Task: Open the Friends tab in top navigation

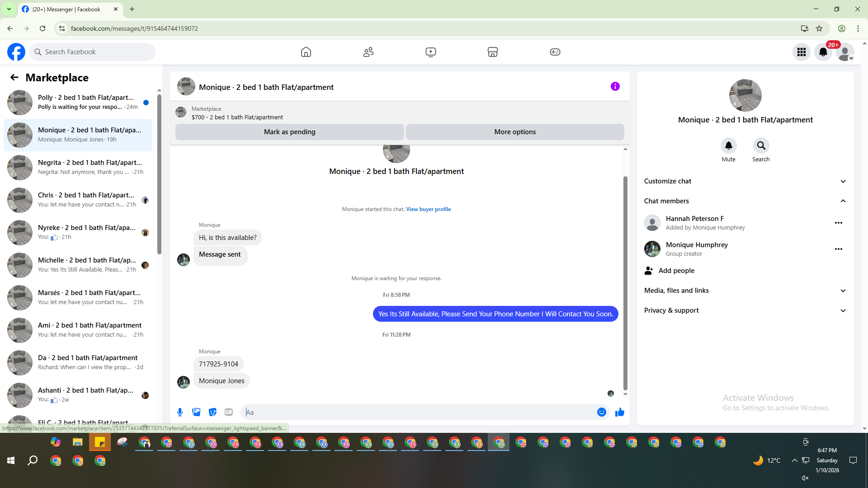Action: 368,52
